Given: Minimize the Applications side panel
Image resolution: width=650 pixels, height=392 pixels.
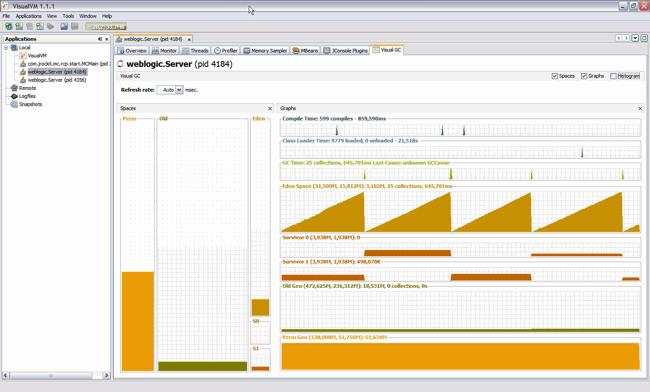Looking at the screenshot, I should tap(100, 39).
